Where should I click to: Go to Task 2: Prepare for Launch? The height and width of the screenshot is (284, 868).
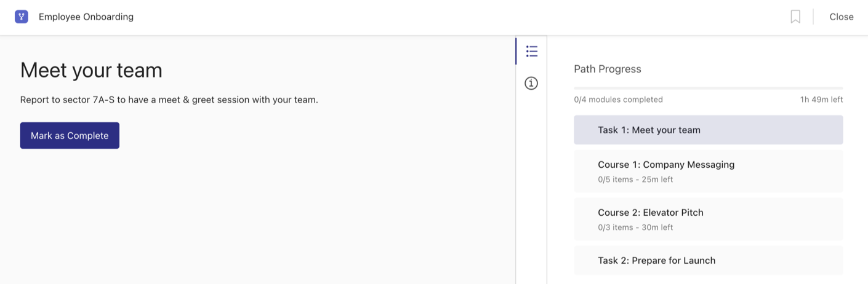[x=708, y=260]
